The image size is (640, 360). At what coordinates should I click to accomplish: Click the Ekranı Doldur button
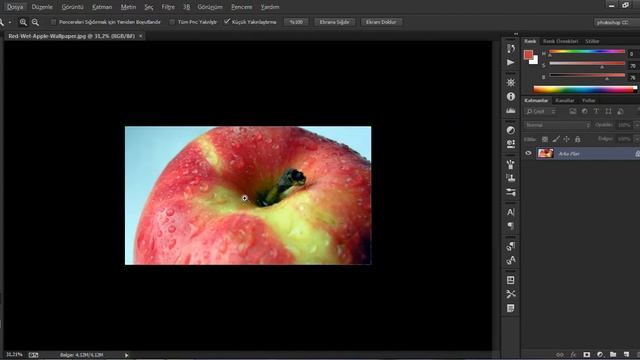381,22
